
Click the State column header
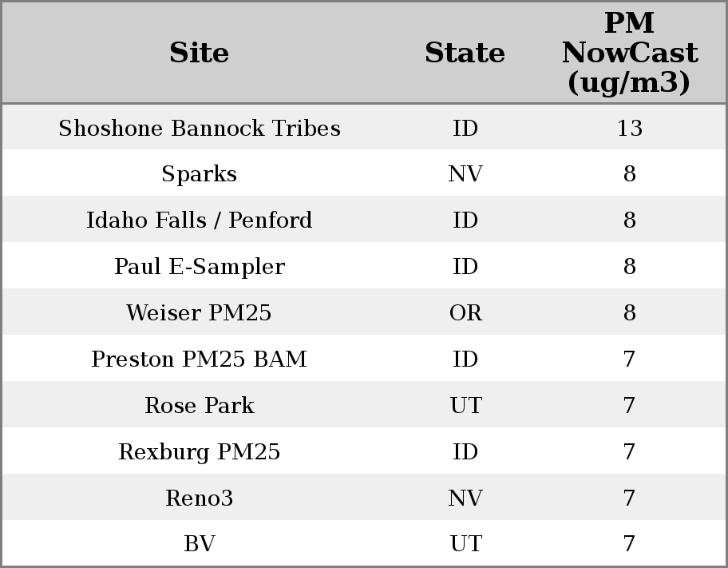pos(465,53)
